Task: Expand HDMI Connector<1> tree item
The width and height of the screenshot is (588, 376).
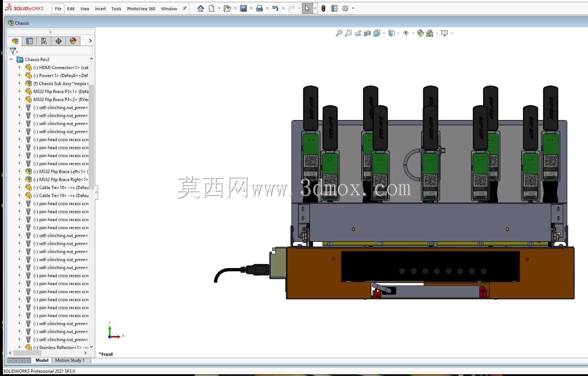Action: (20, 67)
